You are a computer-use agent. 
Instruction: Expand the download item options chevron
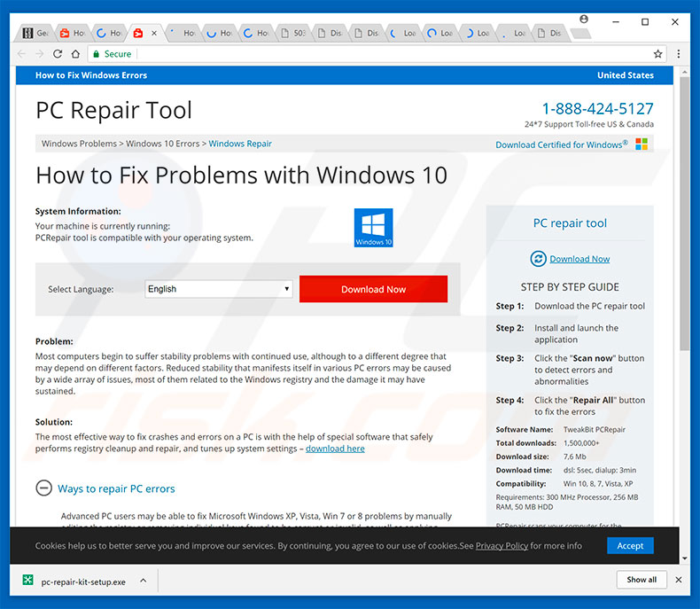tap(143, 581)
